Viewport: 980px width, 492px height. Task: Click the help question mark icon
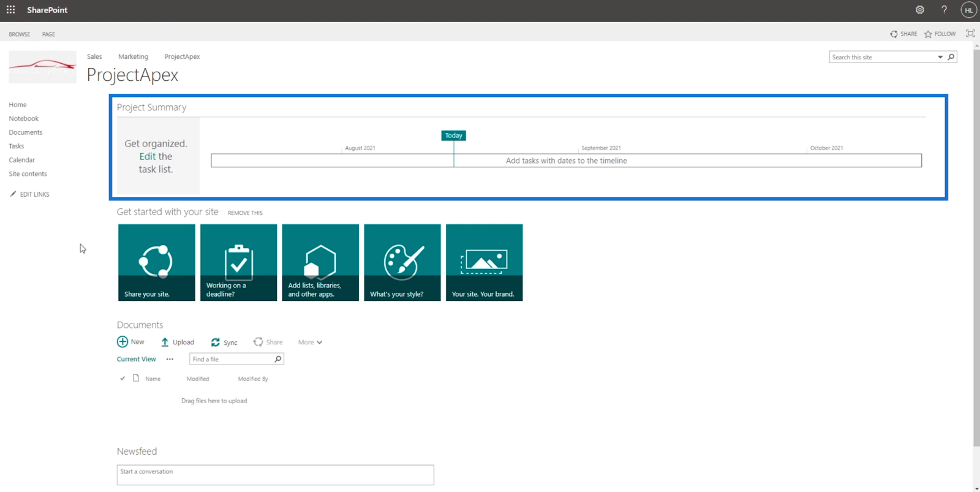944,10
